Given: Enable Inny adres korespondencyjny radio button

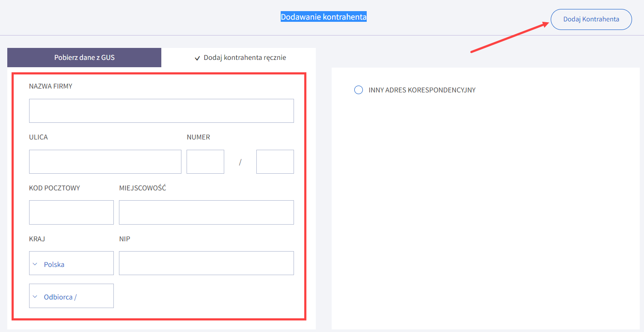Looking at the screenshot, I should click(x=359, y=90).
